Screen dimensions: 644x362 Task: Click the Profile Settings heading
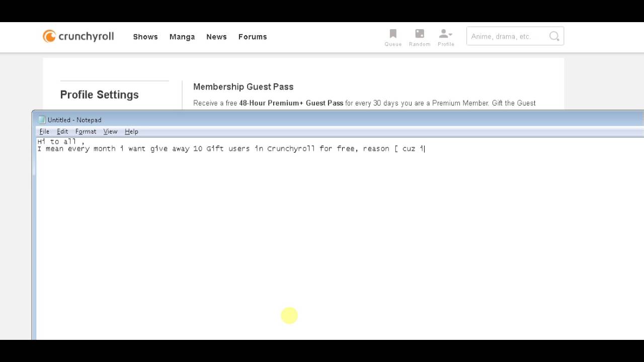(x=99, y=95)
